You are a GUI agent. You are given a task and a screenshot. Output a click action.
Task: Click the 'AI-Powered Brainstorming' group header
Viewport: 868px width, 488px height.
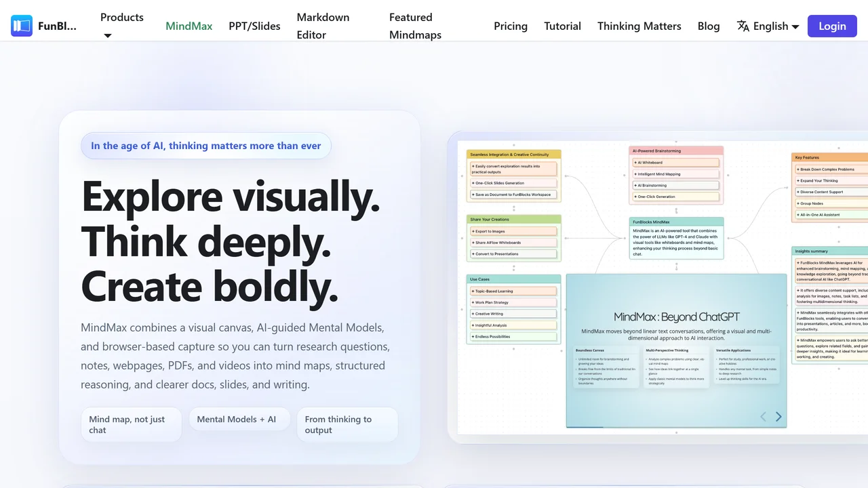[676, 151]
